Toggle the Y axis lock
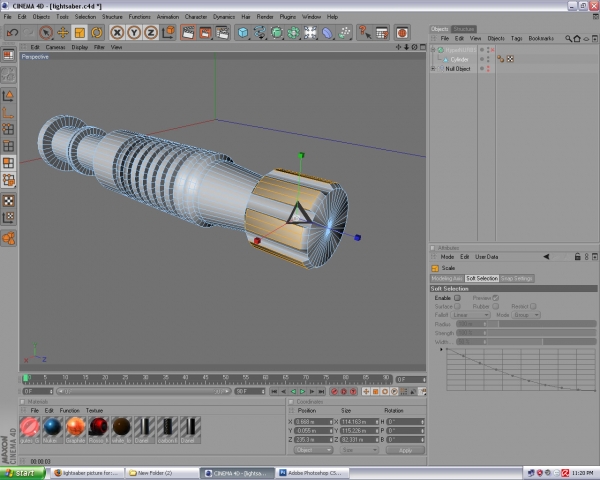This screenshot has height=480, width=600. [134, 33]
